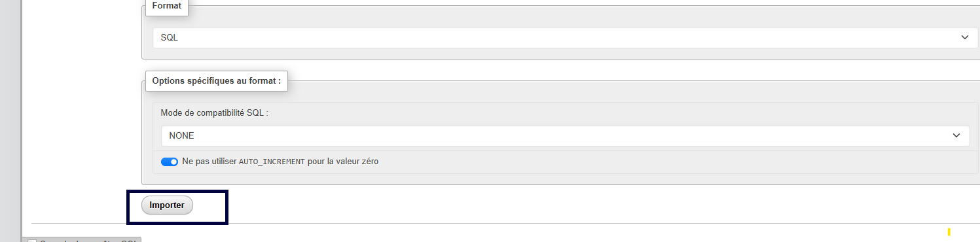The height and width of the screenshot is (242, 980).
Task: Toggle the AUTO_INCREMENT zero value switch
Action: (170, 162)
